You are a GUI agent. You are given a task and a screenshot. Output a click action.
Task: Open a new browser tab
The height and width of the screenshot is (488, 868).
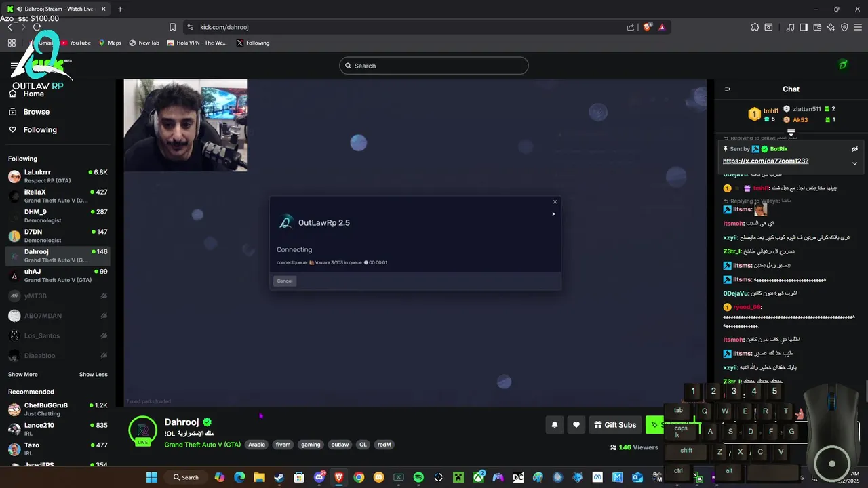120,9
